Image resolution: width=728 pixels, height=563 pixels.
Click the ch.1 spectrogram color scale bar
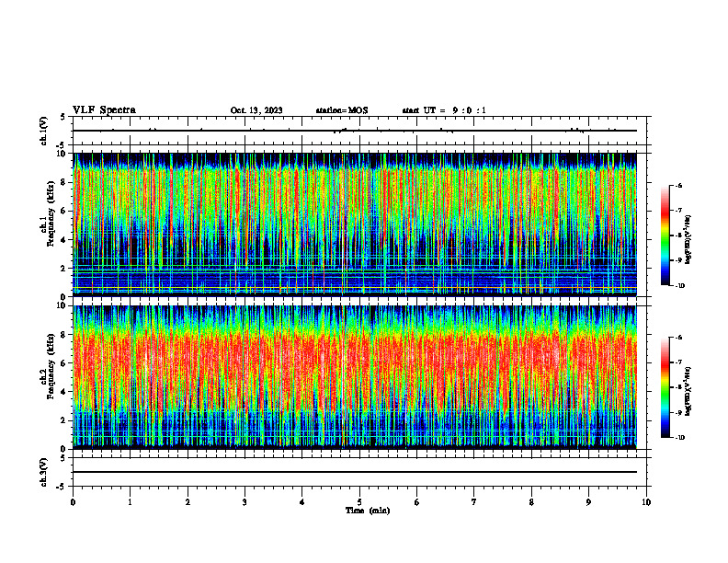coord(665,236)
